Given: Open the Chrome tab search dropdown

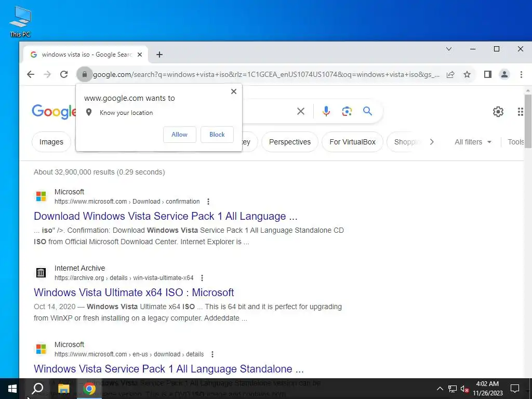Looking at the screenshot, I should tap(449, 49).
